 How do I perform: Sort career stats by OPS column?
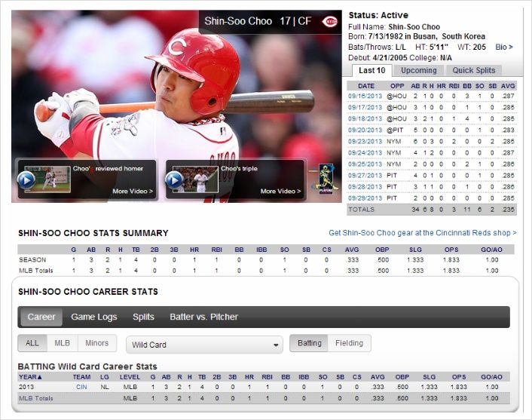coord(459,377)
